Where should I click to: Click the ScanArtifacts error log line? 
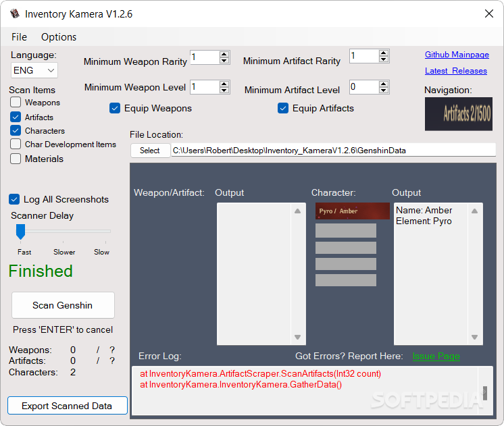260,373
